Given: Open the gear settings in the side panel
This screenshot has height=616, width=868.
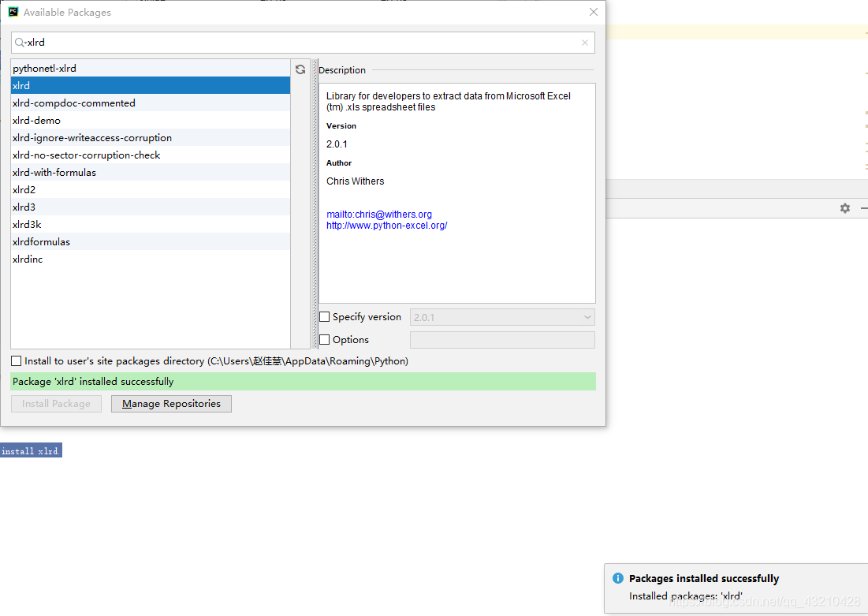Looking at the screenshot, I should tap(844, 208).
